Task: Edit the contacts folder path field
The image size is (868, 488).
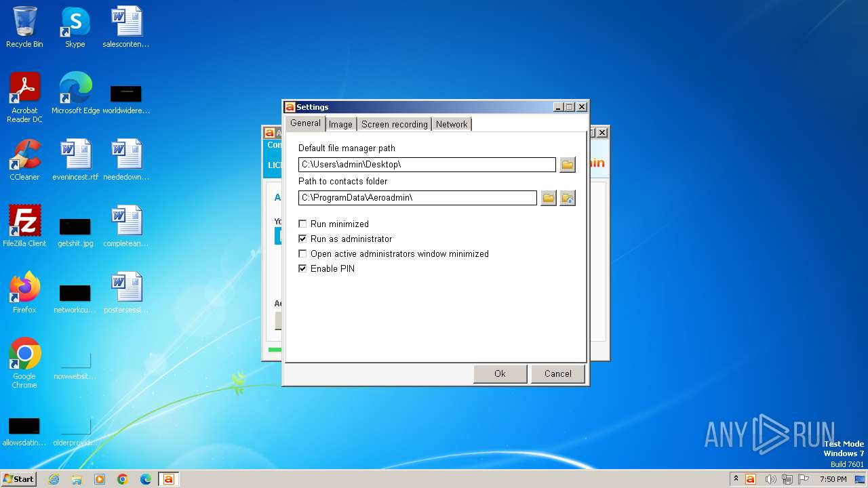Action: tap(418, 198)
